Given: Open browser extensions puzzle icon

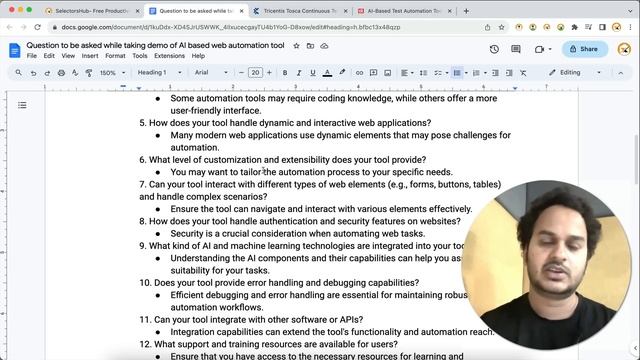Looking at the screenshot, I should point(574,27).
